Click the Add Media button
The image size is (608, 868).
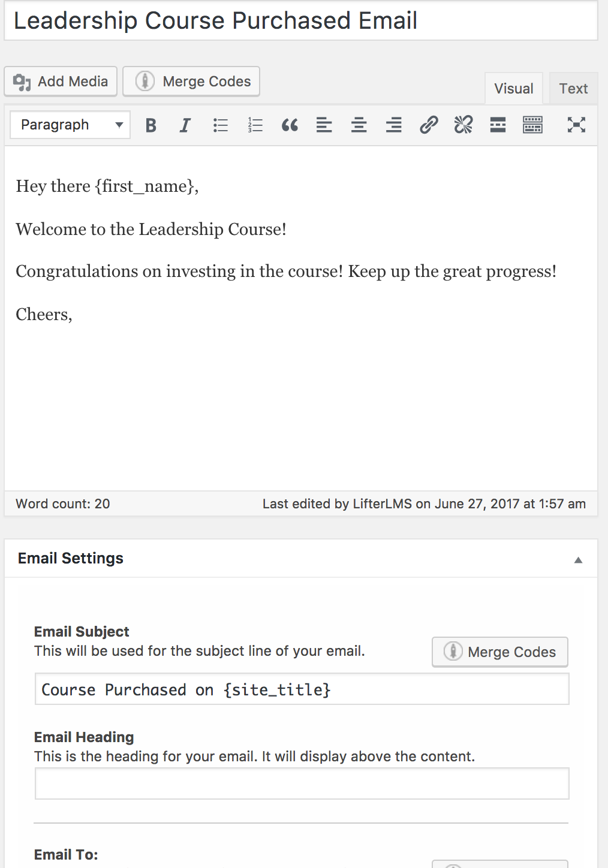61,82
